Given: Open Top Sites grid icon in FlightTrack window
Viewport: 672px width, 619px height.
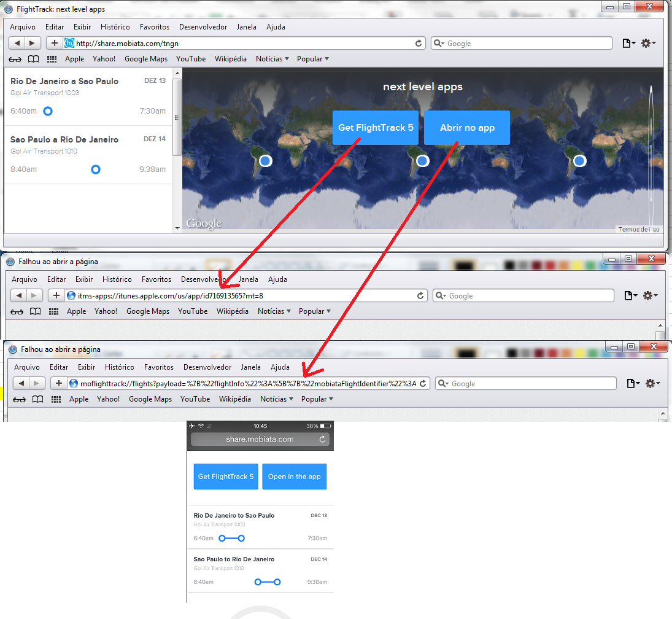Looking at the screenshot, I should (52, 59).
